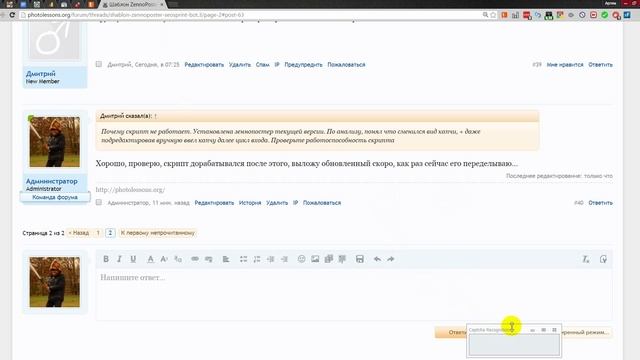Open Дмитрий's user profile name
Image resolution: width=640 pixels, height=360 pixels.
coord(41,74)
